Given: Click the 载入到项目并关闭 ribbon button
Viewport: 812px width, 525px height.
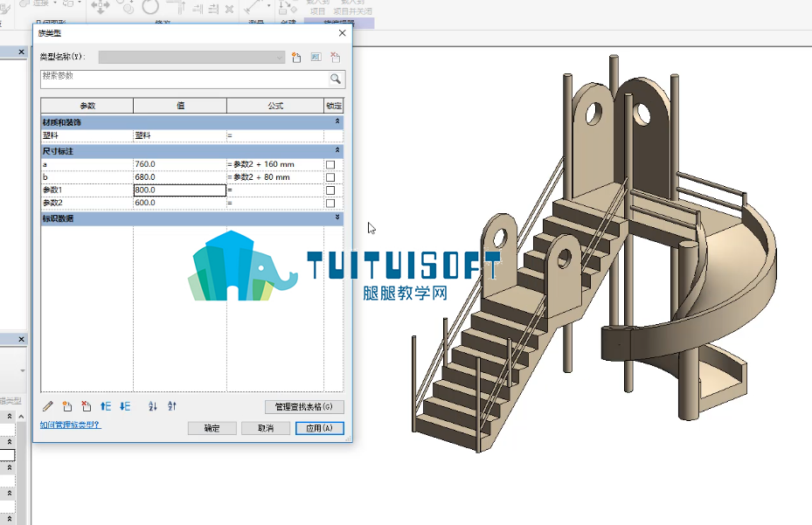Looking at the screenshot, I should [352, 7].
